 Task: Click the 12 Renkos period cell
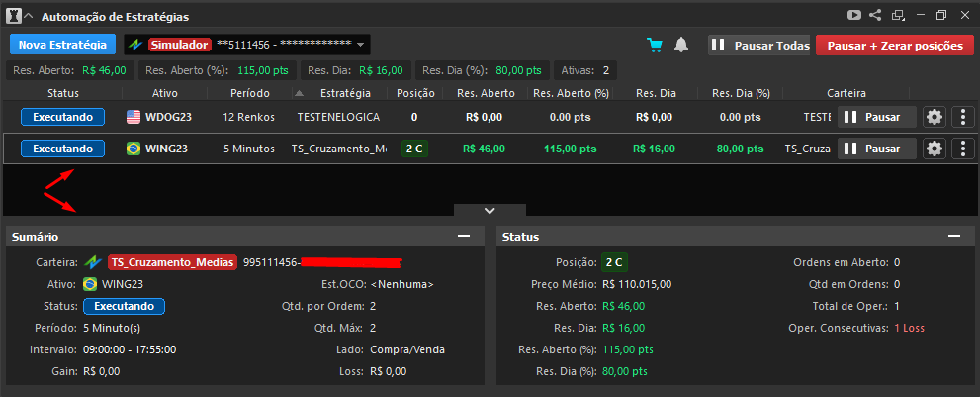click(x=249, y=117)
